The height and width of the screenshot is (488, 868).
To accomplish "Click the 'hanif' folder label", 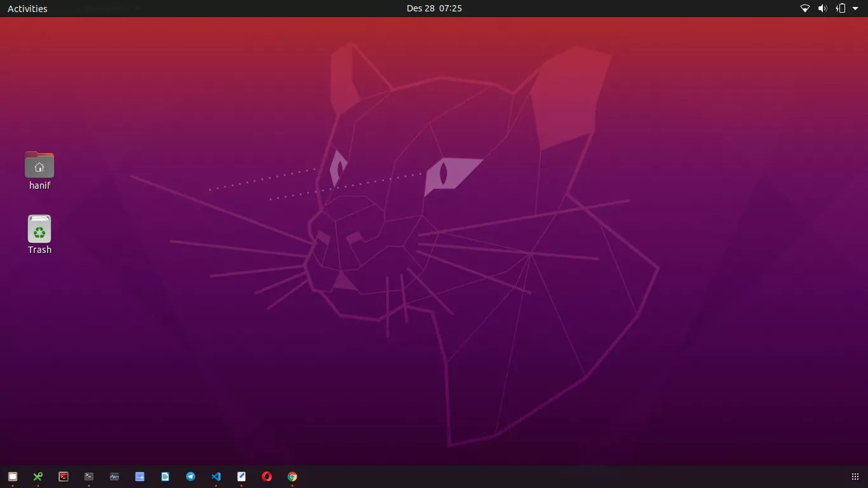I will pos(39,186).
